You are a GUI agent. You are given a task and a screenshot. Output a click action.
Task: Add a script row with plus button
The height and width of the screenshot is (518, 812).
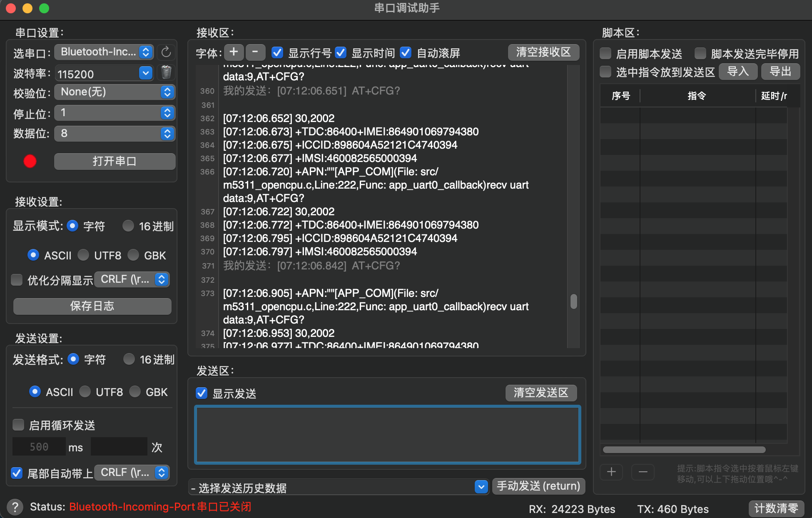pos(611,472)
